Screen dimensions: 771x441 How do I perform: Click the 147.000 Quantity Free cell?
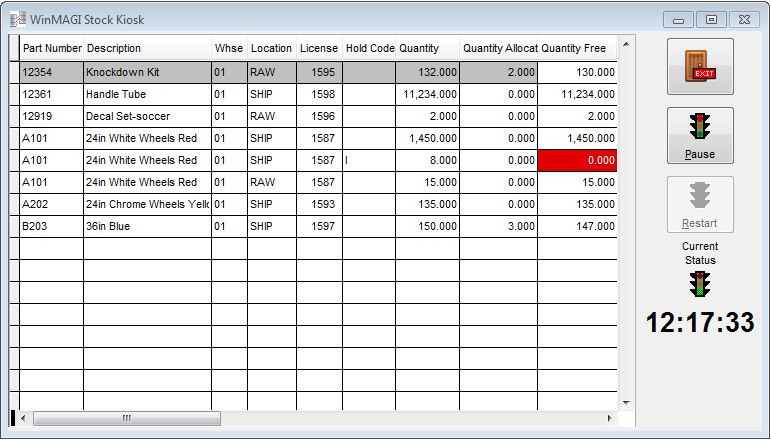pos(577,227)
